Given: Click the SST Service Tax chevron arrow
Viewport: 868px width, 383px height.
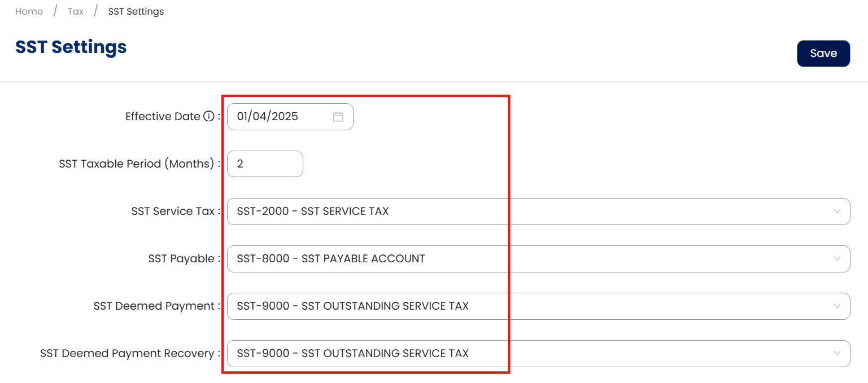Looking at the screenshot, I should (836, 212).
